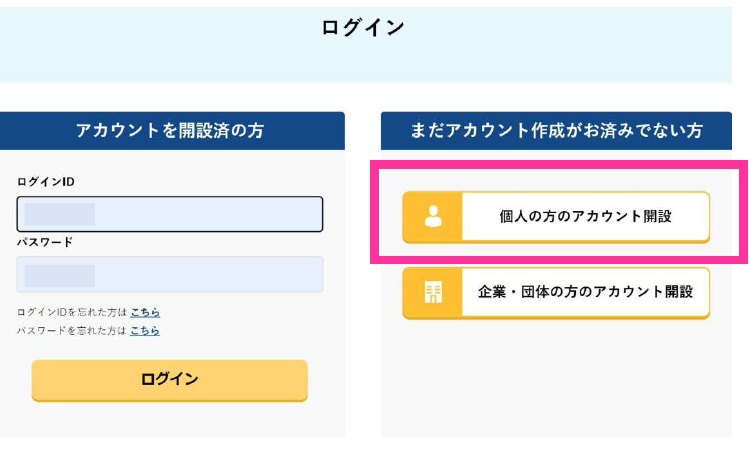Screen dimensions: 756x473
Task: Open こちら link for forgotten password
Action: pos(145,330)
